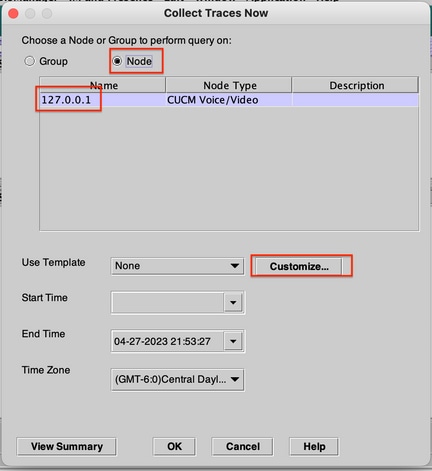Click the Customize... button
This screenshot has width=432, height=471.
pyautogui.click(x=299, y=266)
